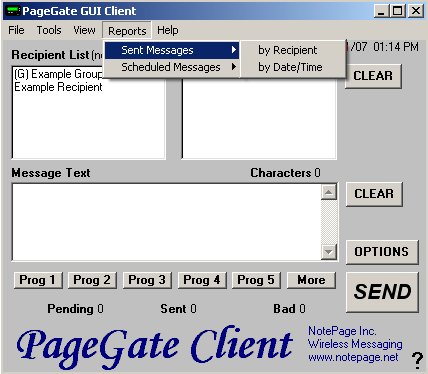Open the OPTIONS button

[x=382, y=252]
